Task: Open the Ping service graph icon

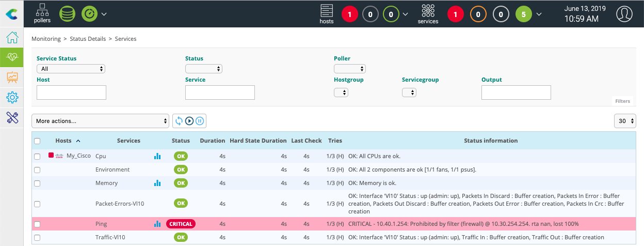Action: [x=157, y=224]
